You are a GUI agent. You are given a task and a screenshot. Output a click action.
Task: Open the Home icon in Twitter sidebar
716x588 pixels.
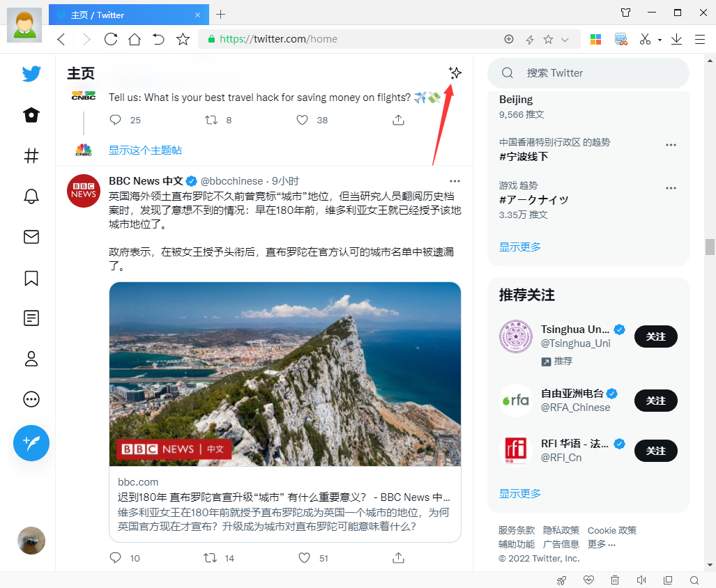[31, 115]
